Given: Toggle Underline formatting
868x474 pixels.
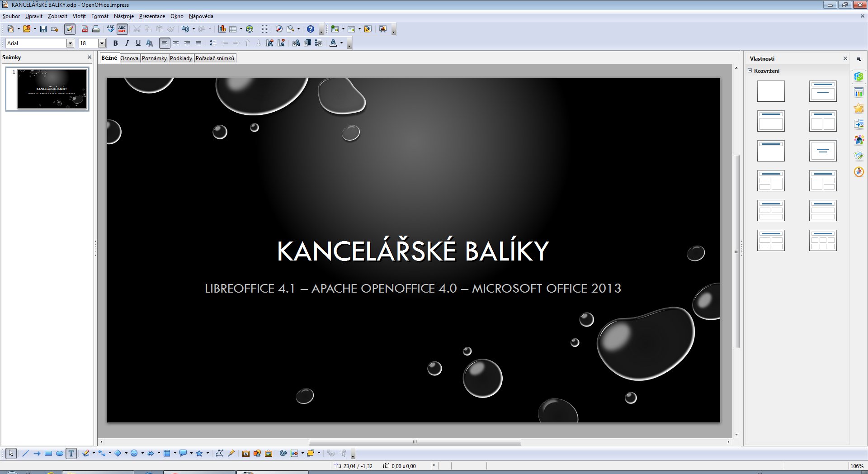Looking at the screenshot, I should 138,43.
